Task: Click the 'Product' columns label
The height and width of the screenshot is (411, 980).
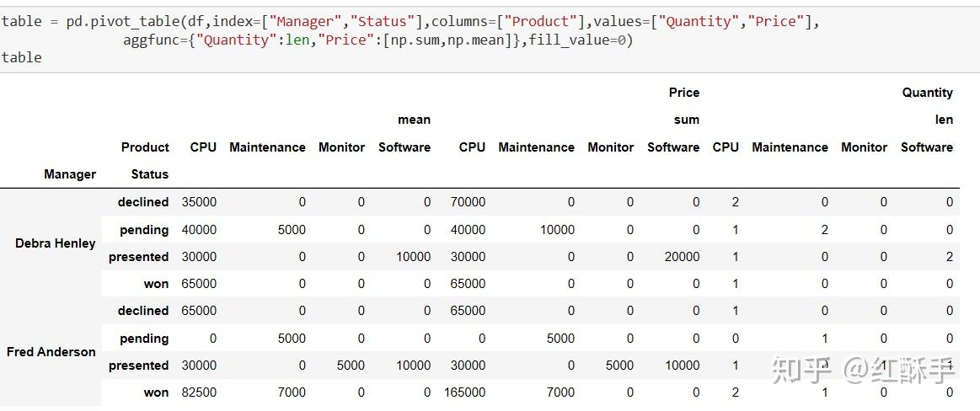Action: tap(145, 147)
